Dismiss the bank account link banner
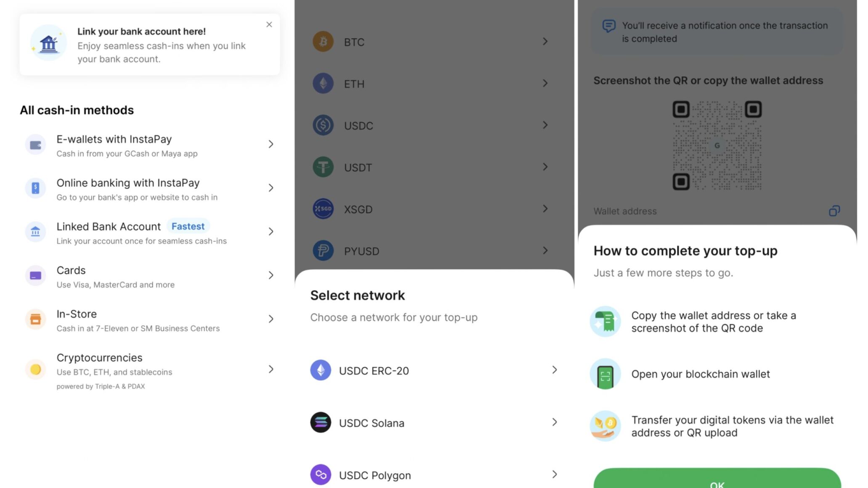The height and width of the screenshot is (488, 868). pos(269,24)
